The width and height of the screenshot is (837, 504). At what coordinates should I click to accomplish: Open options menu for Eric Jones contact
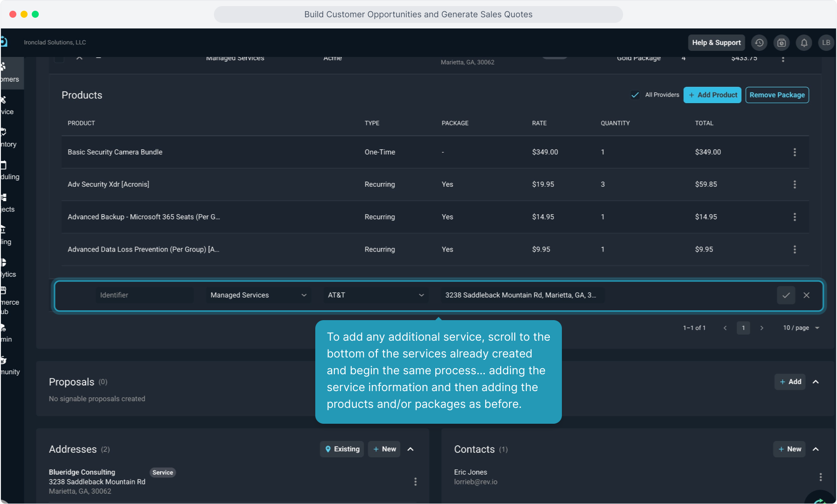coord(820,477)
